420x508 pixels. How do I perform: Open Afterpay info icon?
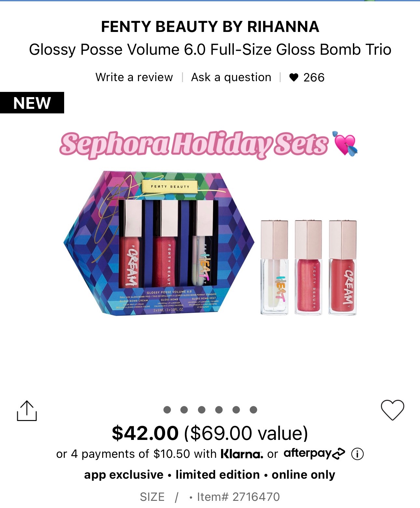tap(357, 454)
